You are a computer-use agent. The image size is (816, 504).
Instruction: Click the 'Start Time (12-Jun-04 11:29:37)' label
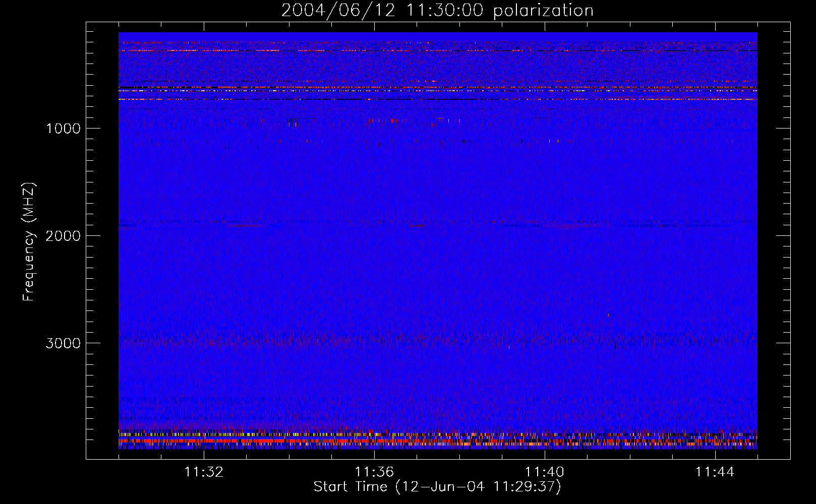[437, 487]
